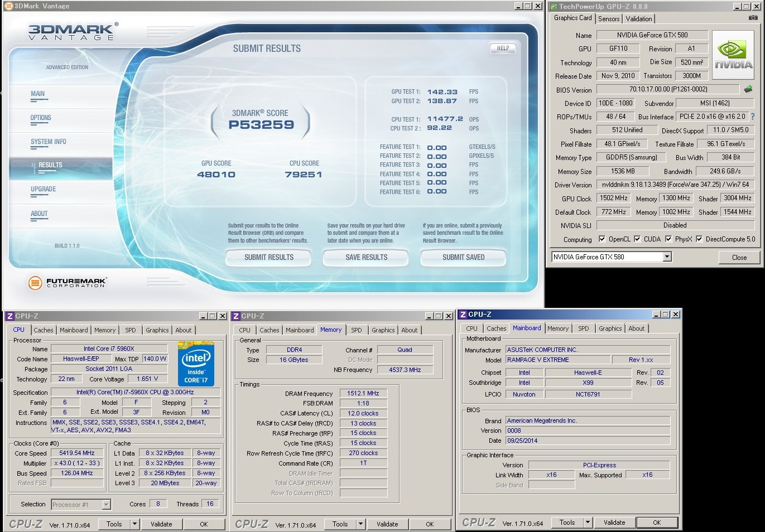Open the NVIDIA GeForce GTX 580 dropdown

[667, 257]
